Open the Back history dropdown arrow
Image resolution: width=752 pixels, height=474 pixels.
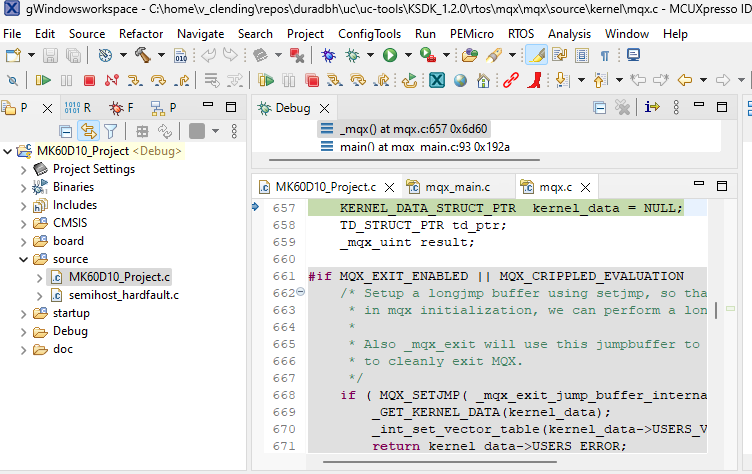coord(703,80)
